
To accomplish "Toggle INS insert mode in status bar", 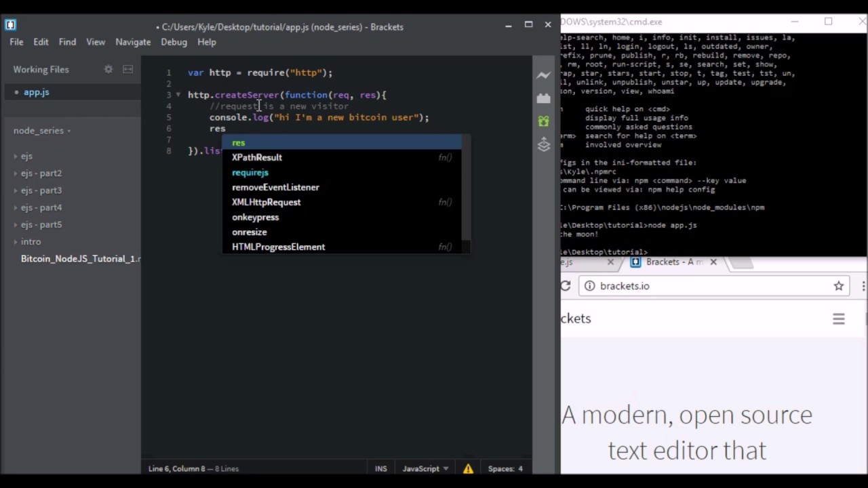I will (x=381, y=468).
